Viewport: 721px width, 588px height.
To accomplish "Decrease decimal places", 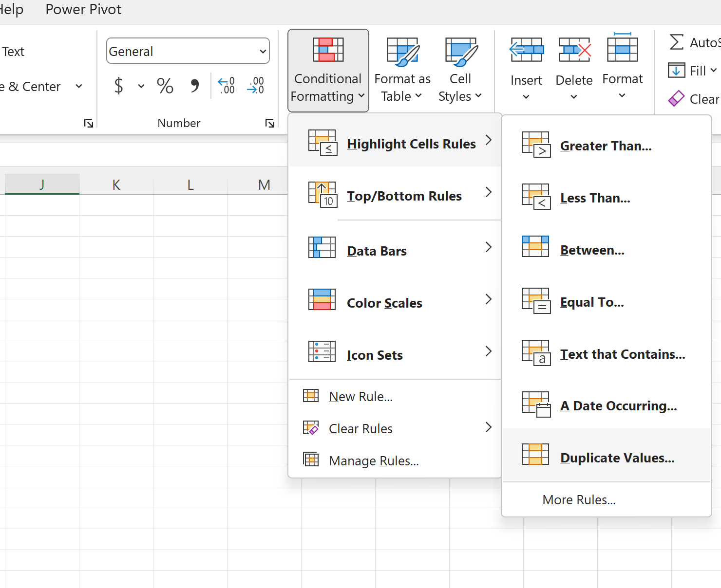I will 255,86.
